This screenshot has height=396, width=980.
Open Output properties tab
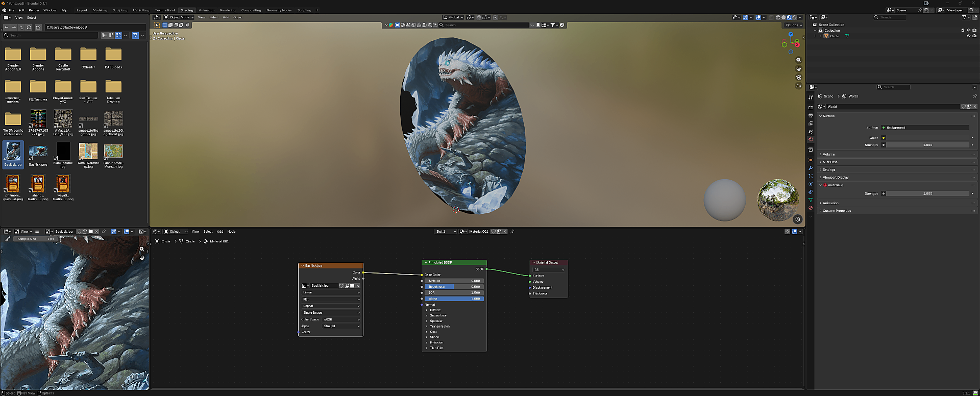pyautogui.click(x=811, y=115)
